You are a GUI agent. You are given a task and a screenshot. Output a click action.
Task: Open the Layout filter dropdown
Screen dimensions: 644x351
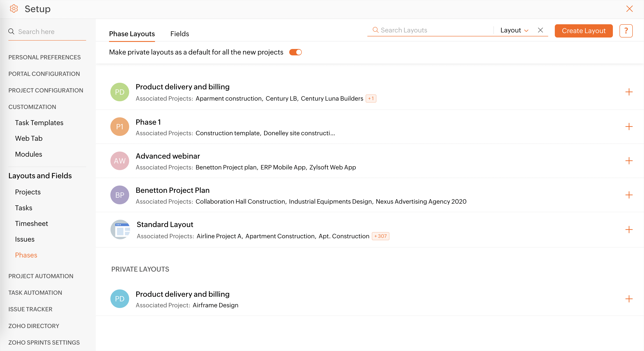click(x=514, y=30)
